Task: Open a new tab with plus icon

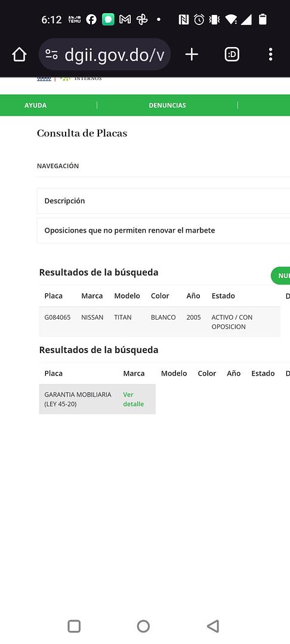Action: (192, 54)
